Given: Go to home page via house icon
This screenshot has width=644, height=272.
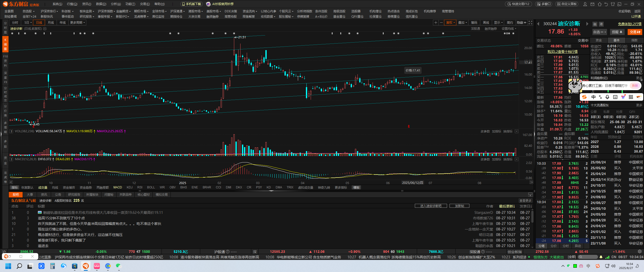Looking at the screenshot, I should pos(600,4).
